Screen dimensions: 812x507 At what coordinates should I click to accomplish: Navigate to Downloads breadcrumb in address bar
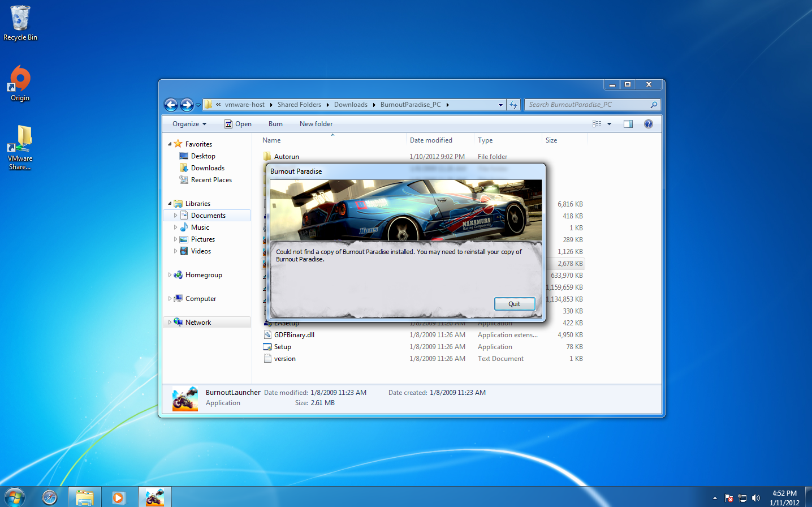(351, 105)
